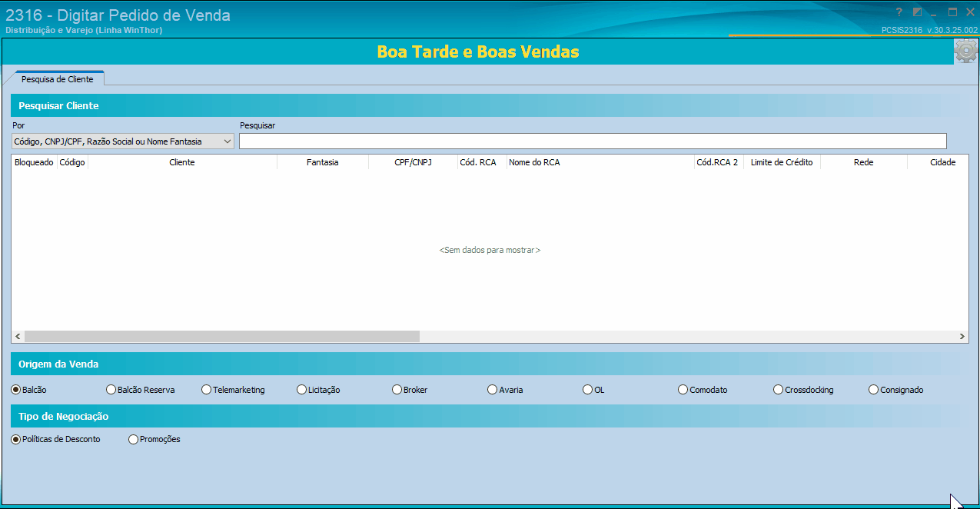The image size is (980, 509).
Task: Sort by Cliente column header
Action: (182, 162)
